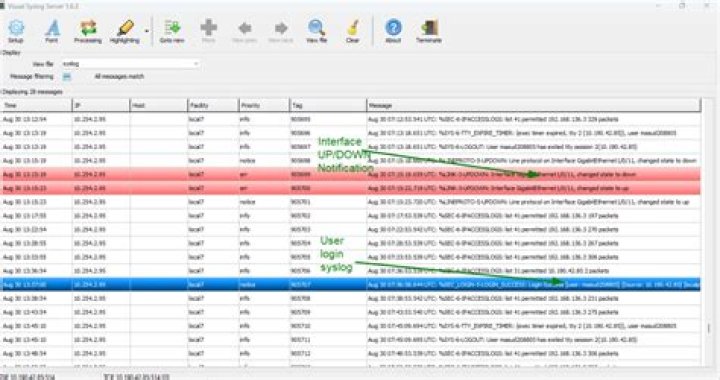Open the View file combo box
720x380 pixels.
point(130,64)
